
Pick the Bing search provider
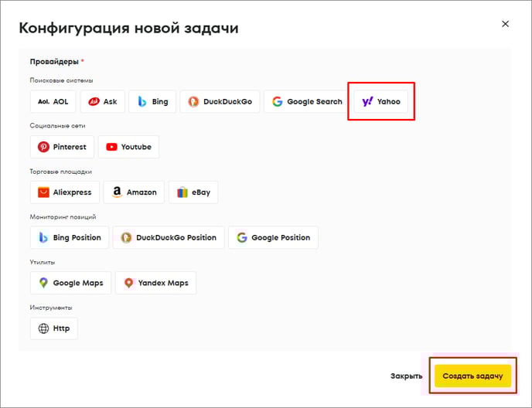click(x=152, y=101)
